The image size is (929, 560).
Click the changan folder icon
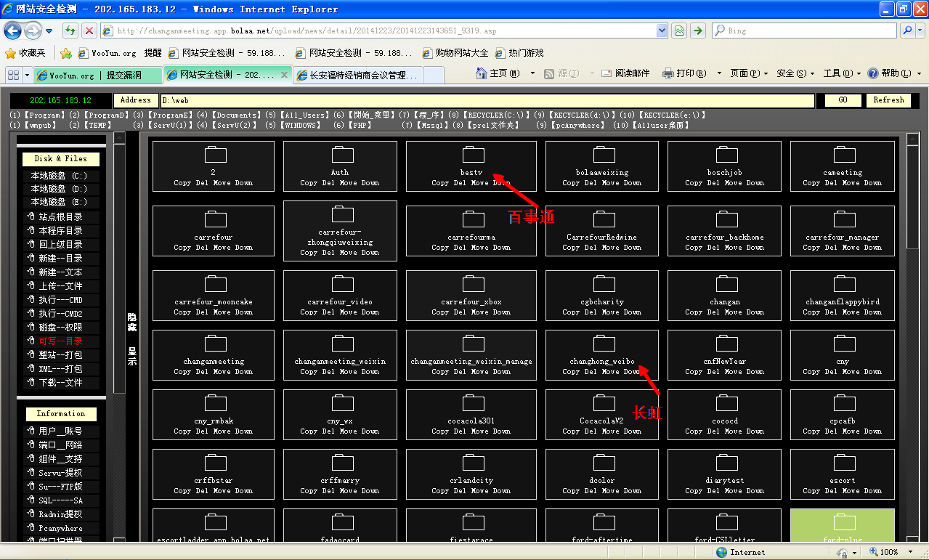click(x=727, y=283)
